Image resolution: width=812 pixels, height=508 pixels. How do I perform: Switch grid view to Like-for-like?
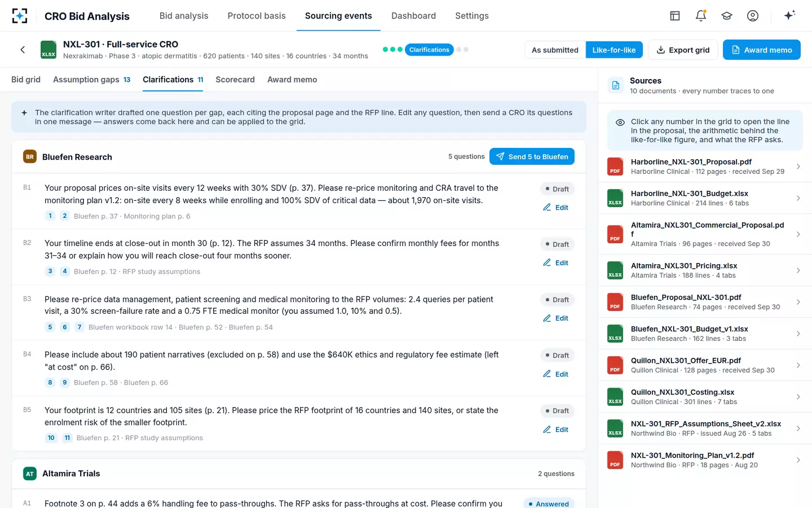(x=614, y=50)
